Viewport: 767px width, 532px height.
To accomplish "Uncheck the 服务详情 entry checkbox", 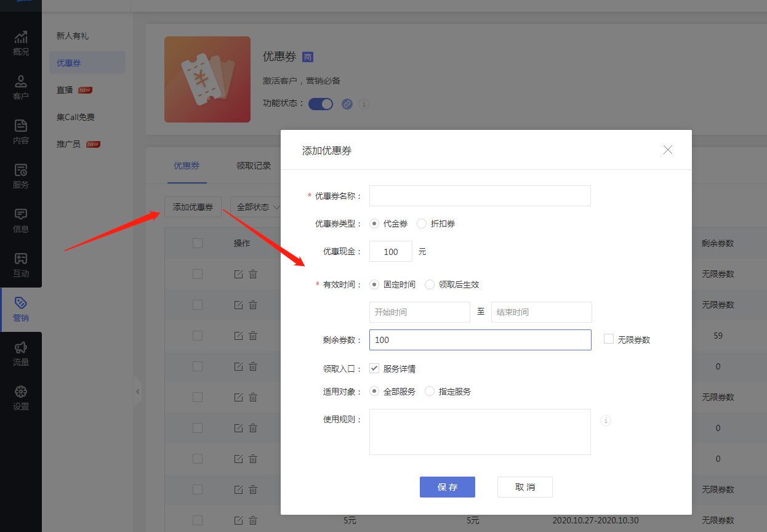I will (374, 368).
